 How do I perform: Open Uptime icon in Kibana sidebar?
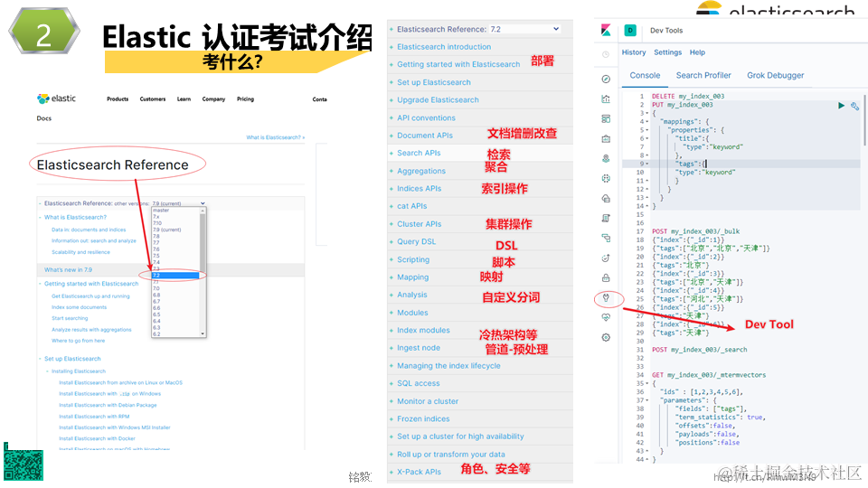pyautogui.click(x=606, y=258)
